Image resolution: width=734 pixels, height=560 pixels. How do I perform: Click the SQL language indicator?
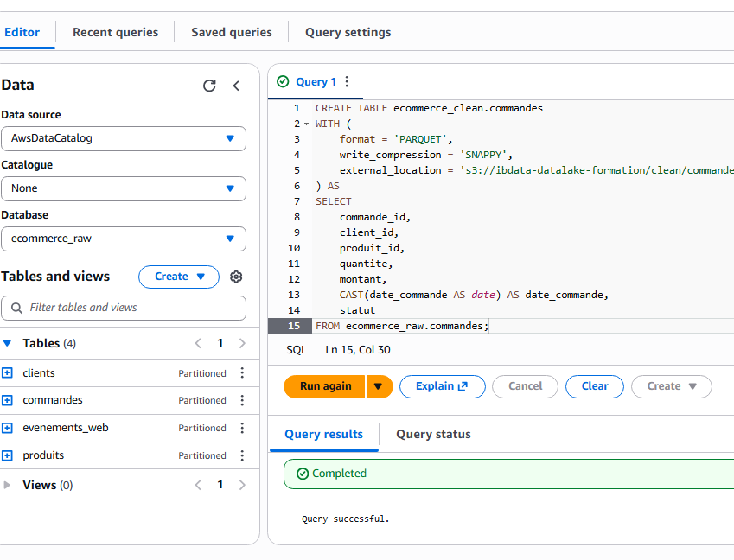pos(297,349)
